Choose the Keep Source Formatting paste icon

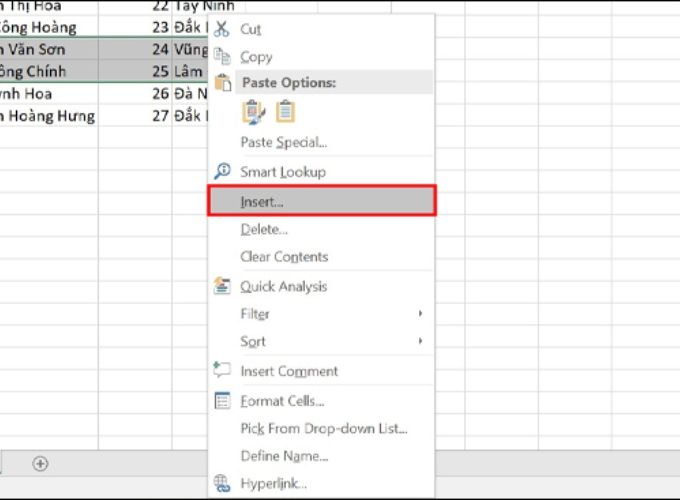tap(253, 112)
